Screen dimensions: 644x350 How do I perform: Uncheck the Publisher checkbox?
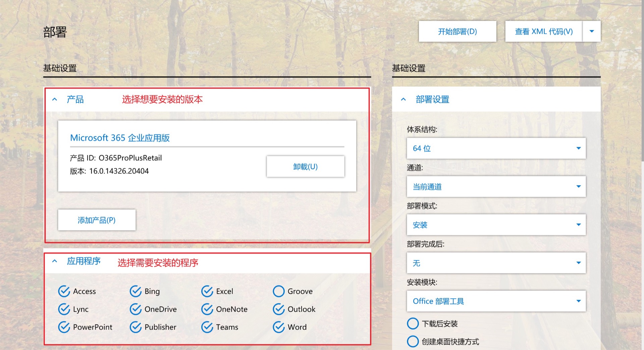click(136, 327)
